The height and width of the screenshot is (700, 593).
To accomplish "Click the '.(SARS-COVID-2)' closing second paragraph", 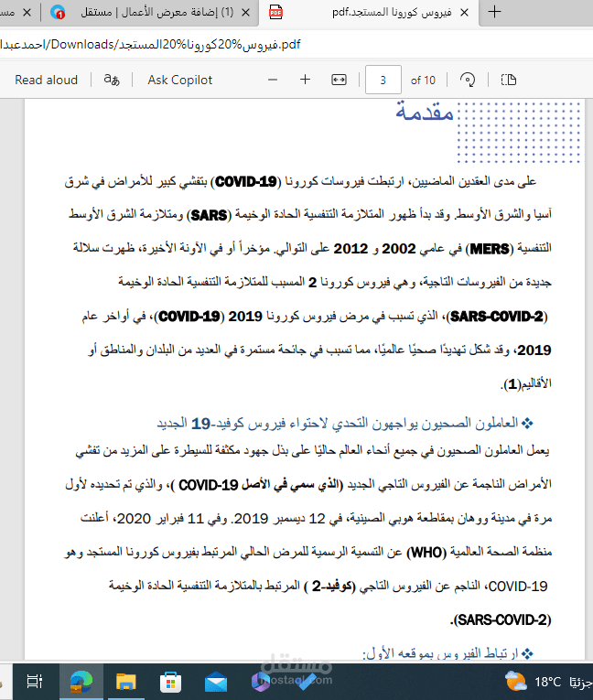I will point(501,620).
